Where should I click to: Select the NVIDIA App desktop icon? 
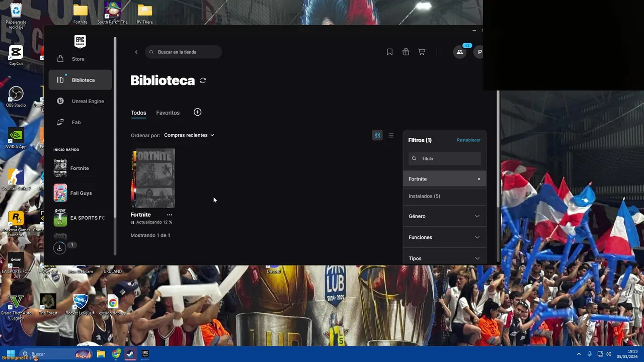(16, 138)
